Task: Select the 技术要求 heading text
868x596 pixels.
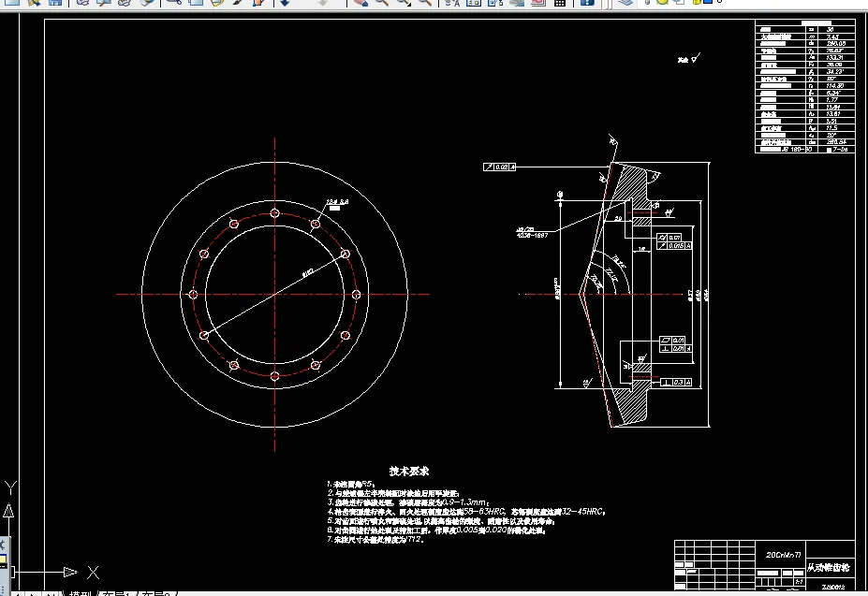Action: pyautogui.click(x=409, y=471)
